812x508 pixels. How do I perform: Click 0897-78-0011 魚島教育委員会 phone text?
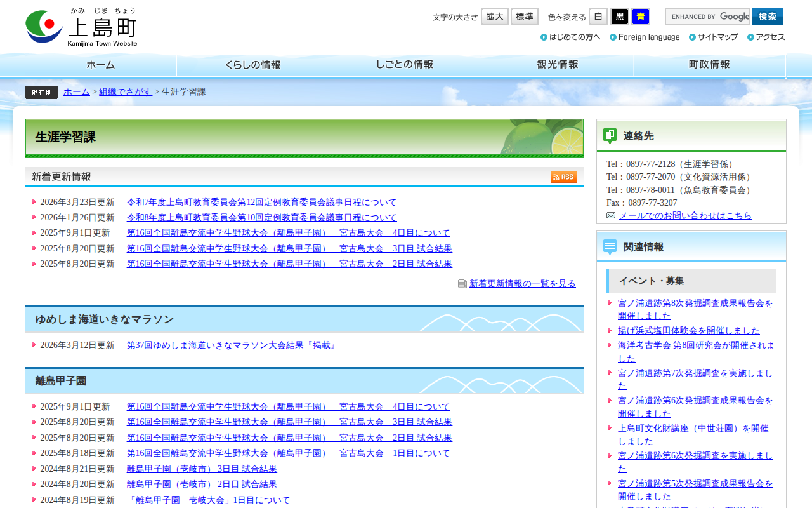[x=681, y=190]
